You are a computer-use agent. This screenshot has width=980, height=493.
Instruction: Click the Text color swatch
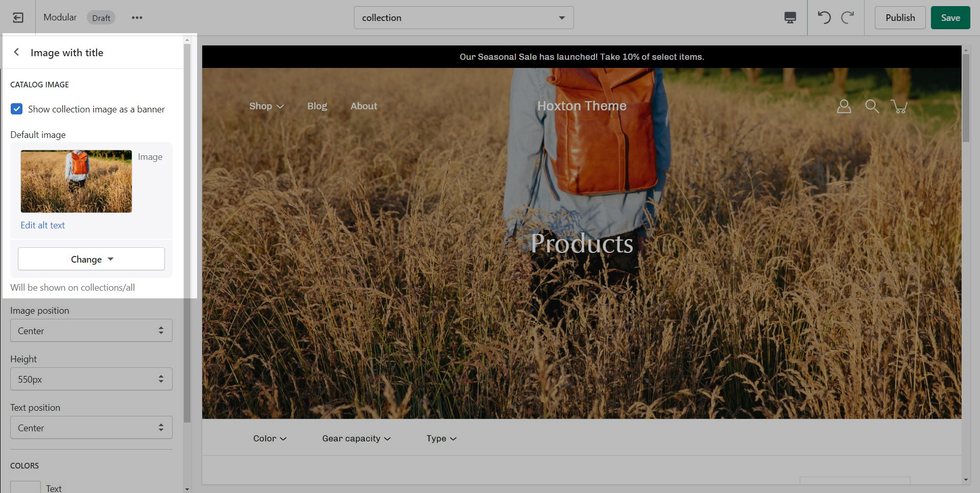click(x=26, y=487)
